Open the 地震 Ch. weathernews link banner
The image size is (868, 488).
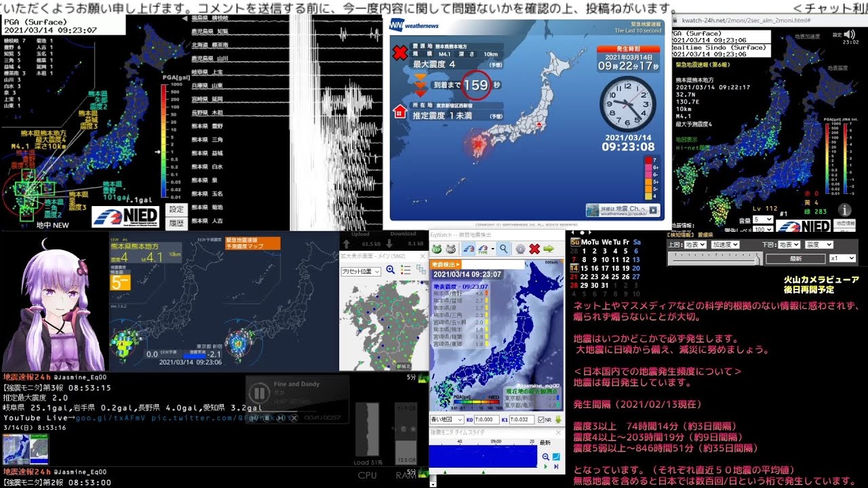623,210
